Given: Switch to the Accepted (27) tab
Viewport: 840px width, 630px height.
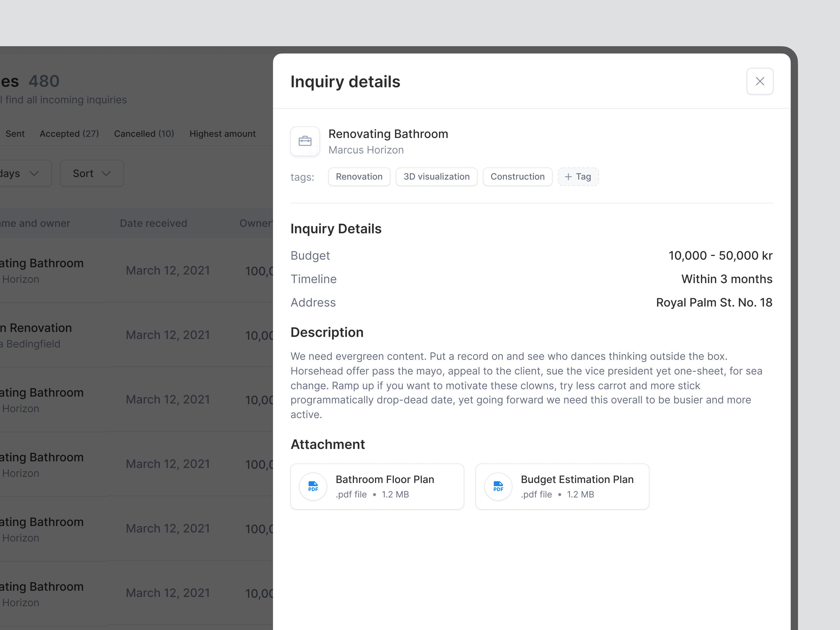Looking at the screenshot, I should pos(69,134).
